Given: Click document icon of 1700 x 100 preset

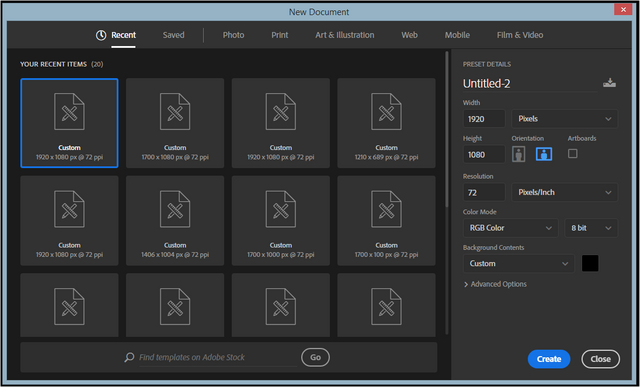Looking at the screenshot, I should pyautogui.click(x=386, y=209).
